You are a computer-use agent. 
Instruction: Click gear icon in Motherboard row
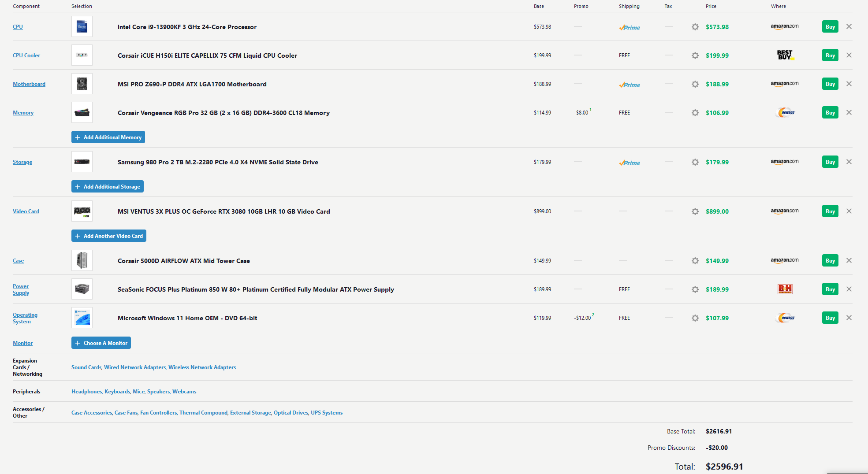tap(695, 84)
